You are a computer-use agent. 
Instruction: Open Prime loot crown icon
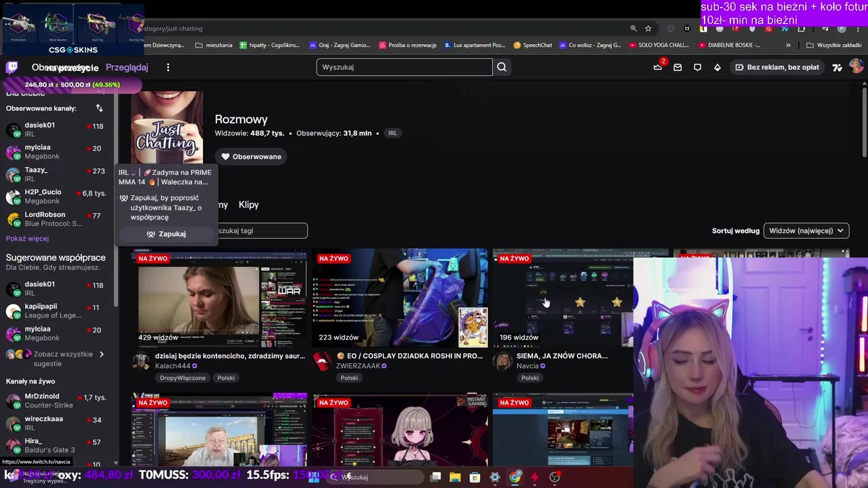click(658, 66)
